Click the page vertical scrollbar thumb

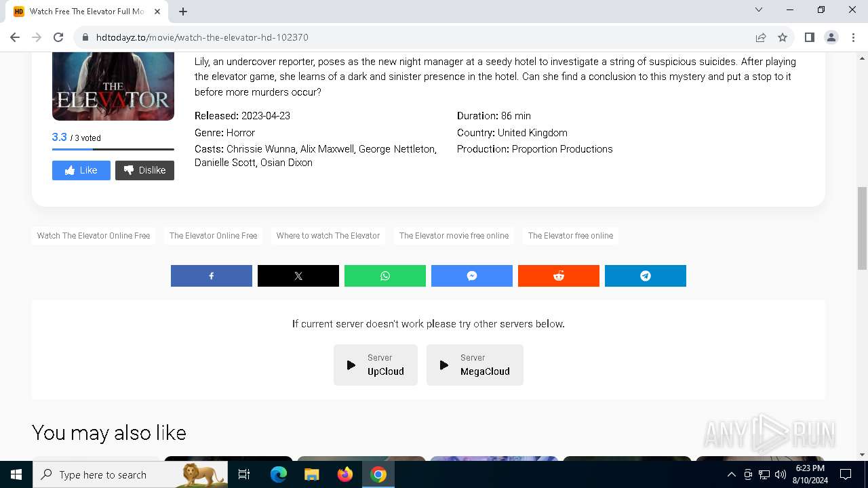click(x=862, y=228)
